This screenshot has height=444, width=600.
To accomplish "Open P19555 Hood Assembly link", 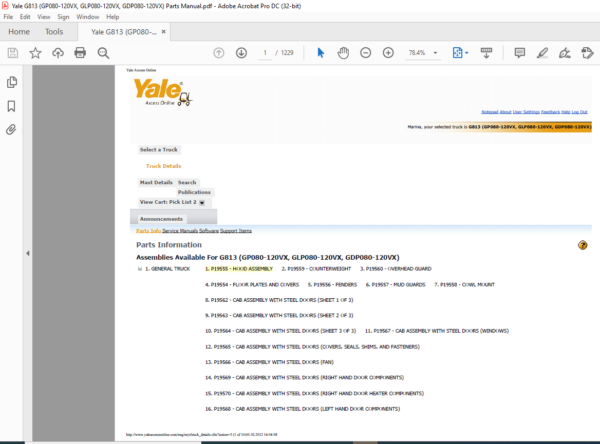I will 239,269.
